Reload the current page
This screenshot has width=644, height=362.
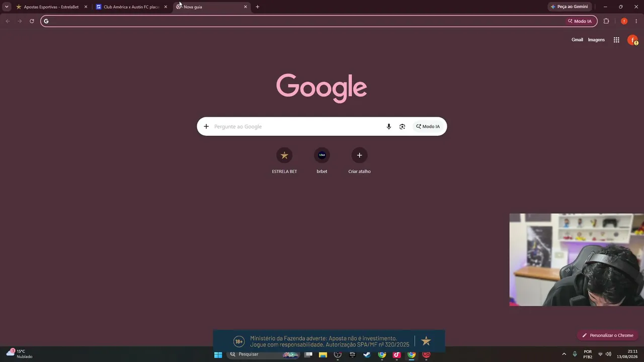click(x=32, y=21)
